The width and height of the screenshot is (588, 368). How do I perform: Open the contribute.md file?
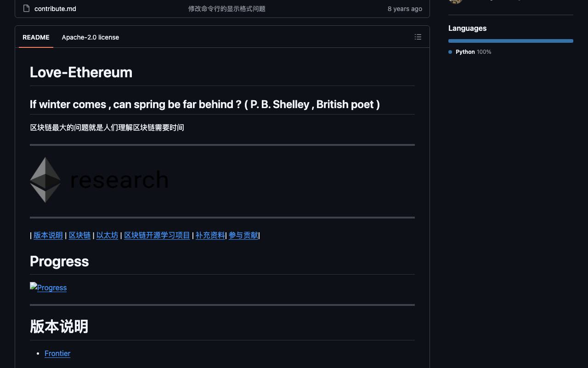point(55,9)
